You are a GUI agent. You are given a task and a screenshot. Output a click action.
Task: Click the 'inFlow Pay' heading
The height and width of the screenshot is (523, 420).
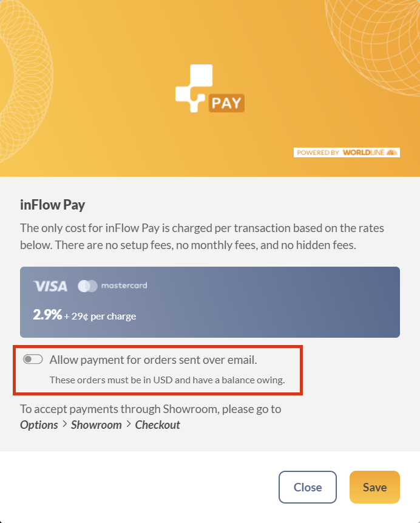click(52, 205)
